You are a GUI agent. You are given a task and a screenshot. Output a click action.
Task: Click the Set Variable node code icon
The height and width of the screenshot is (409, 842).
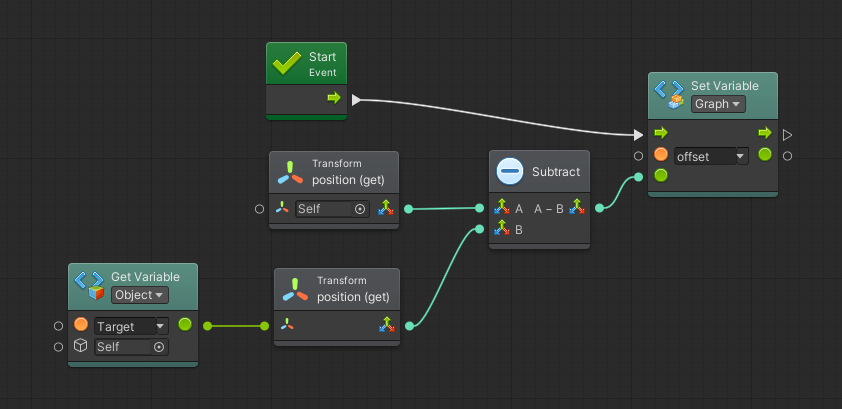(669, 94)
